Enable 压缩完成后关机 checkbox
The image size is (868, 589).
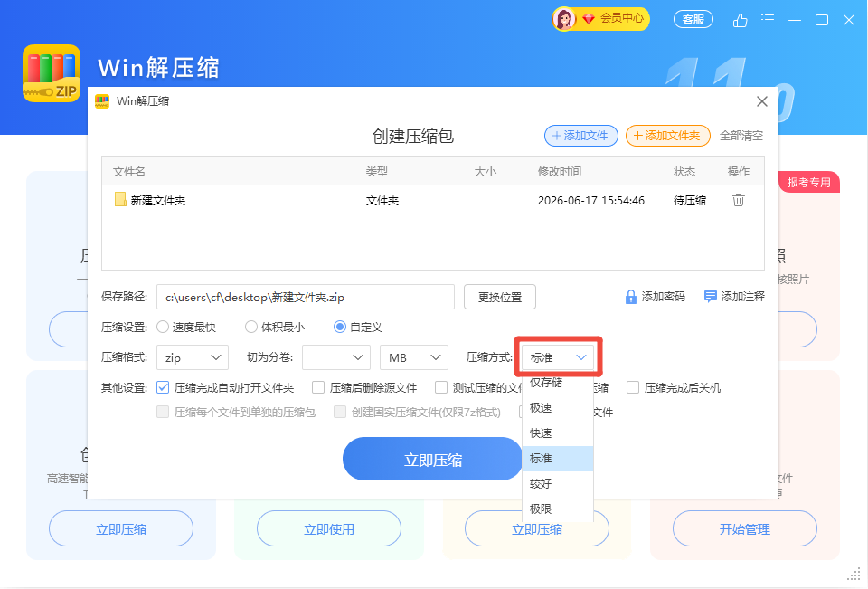[633, 387]
